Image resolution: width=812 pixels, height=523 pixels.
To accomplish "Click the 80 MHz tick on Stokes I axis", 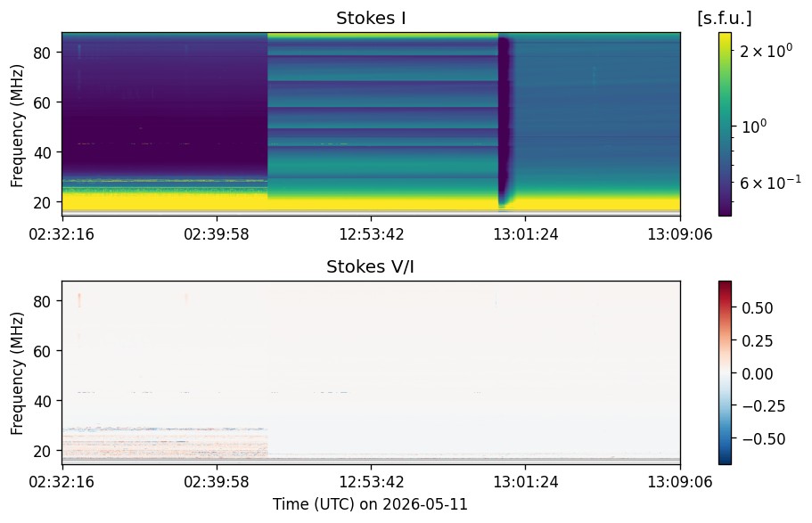I will click(x=41, y=53).
